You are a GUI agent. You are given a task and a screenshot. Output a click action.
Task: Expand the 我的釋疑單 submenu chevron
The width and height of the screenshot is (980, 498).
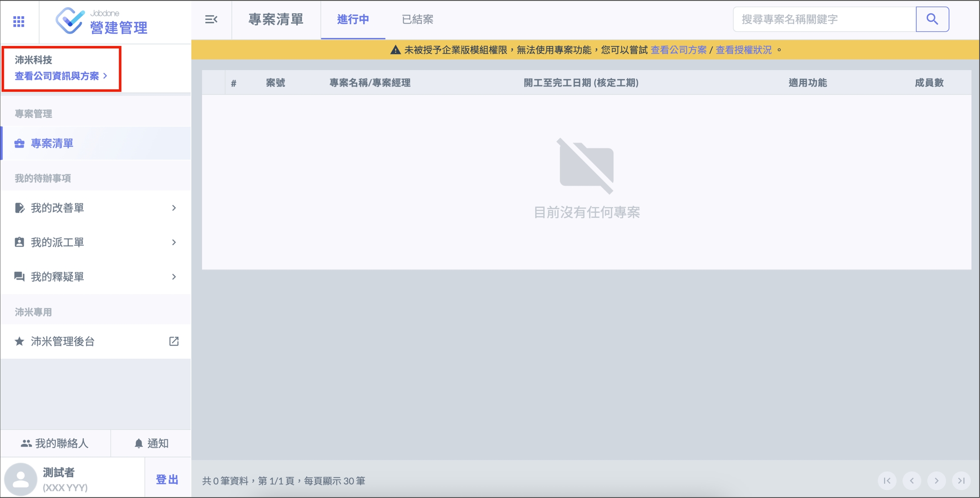tap(174, 277)
